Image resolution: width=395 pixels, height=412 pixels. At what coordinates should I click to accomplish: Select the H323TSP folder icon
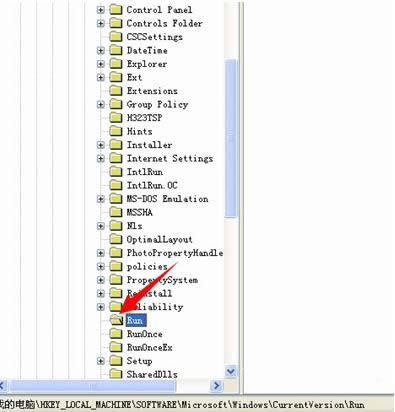pos(116,118)
